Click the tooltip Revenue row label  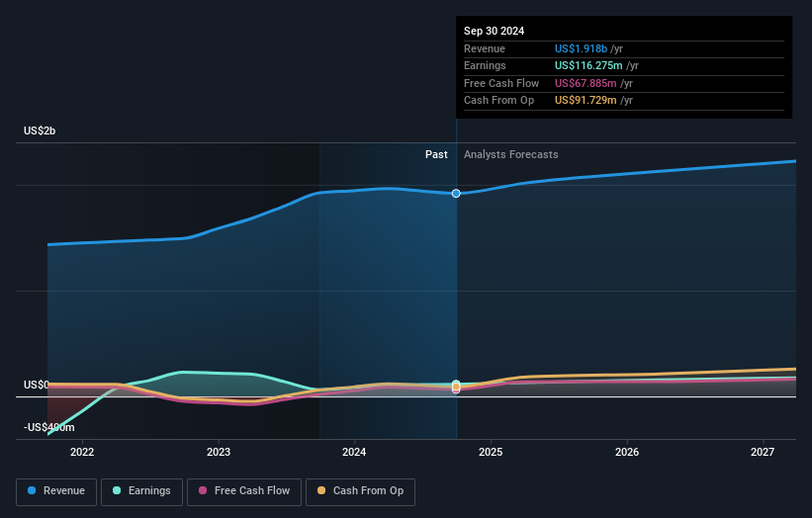[485, 48]
